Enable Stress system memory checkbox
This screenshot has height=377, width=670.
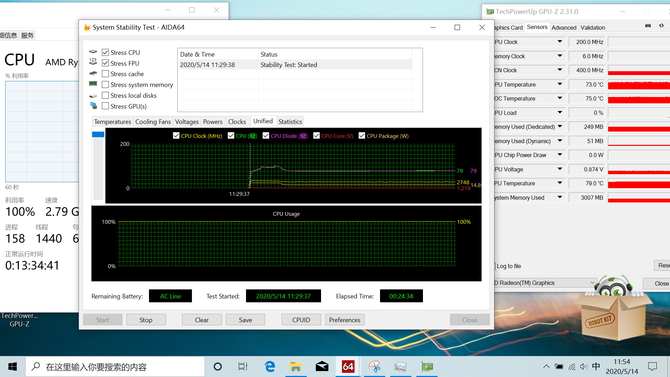(x=105, y=85)
